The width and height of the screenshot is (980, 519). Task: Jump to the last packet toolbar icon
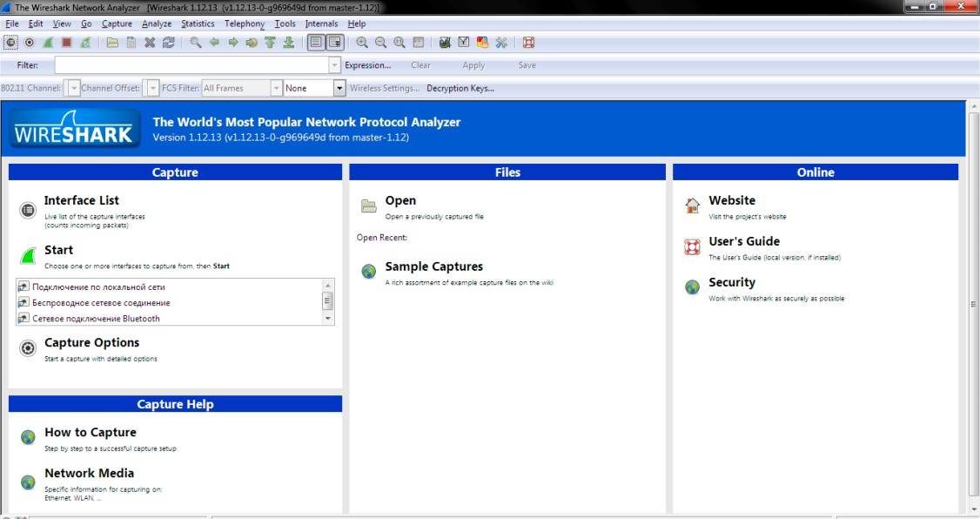[289, 43]
